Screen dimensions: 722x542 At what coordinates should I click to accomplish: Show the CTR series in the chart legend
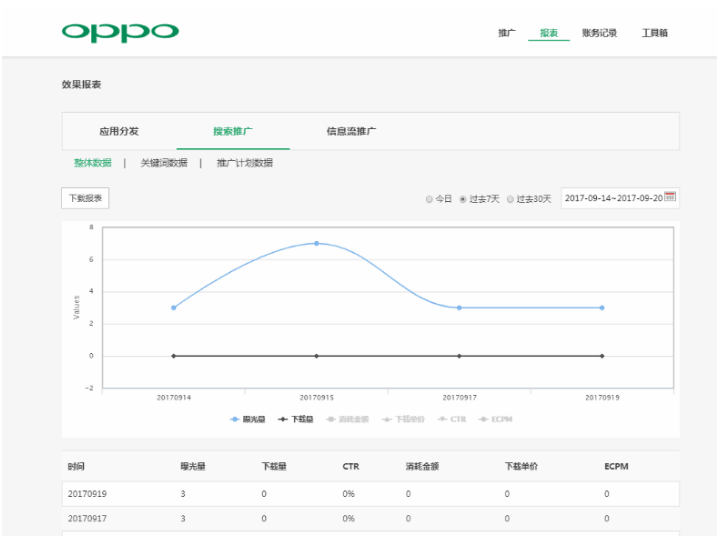click(452, 419)
